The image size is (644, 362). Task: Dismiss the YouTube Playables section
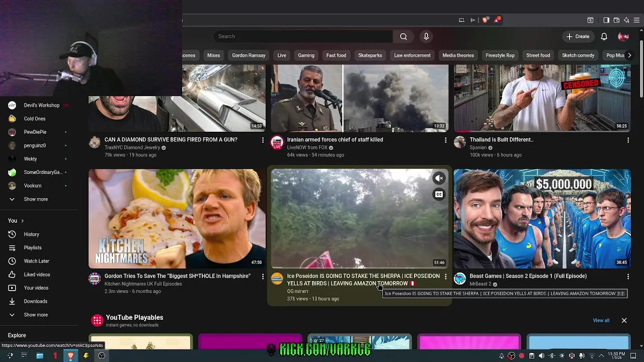[x=624, y=320]
